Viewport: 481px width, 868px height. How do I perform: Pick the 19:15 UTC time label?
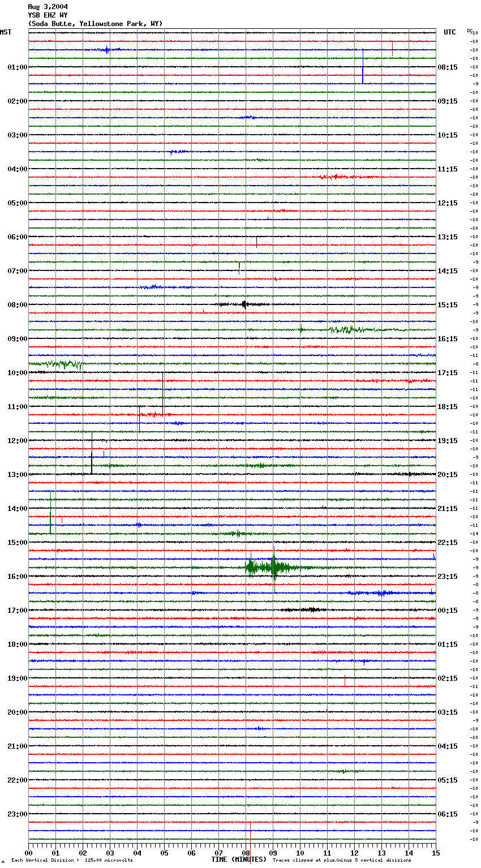pyautogui.click(x=448, y=441)
